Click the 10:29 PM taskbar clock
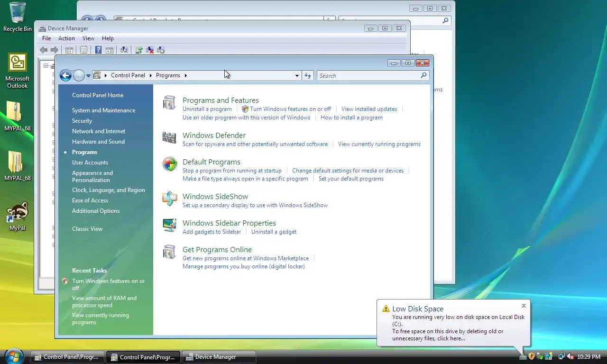The image size is (607, 364). (x=589, y=356)
